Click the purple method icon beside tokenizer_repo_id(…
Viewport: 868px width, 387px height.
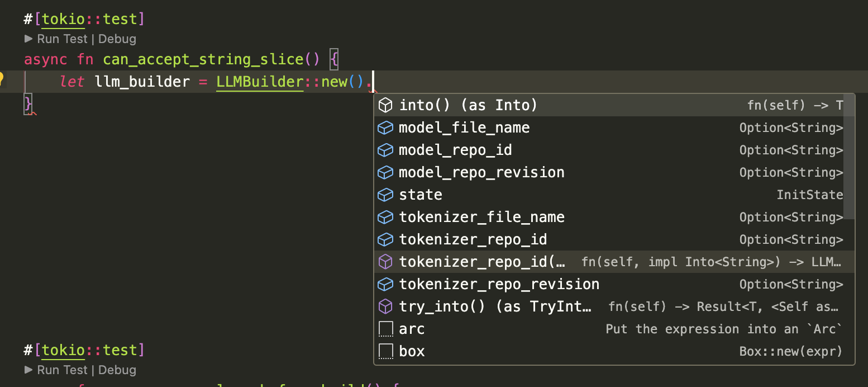tap(385, 262)
